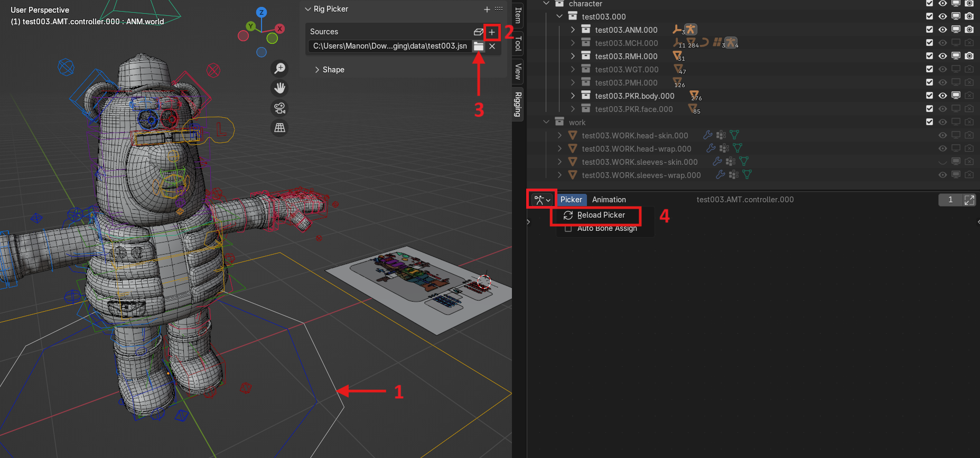Enable Auto Bone Assign checkbox

(x=568, y=229)
